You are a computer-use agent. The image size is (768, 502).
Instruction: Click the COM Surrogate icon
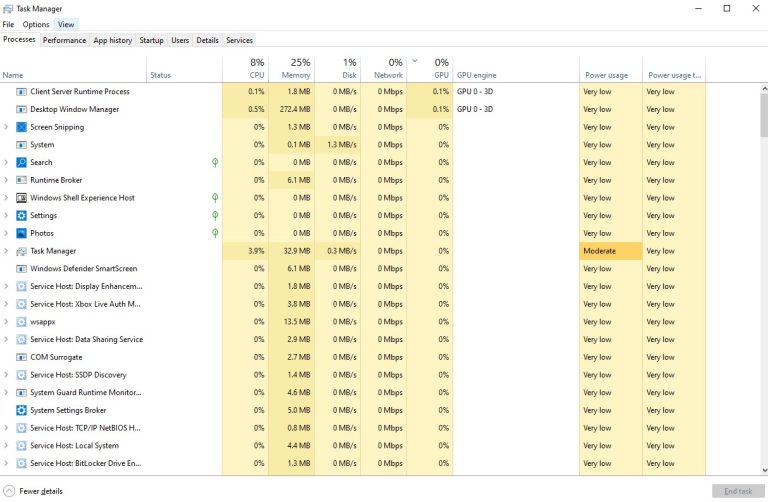21,357
